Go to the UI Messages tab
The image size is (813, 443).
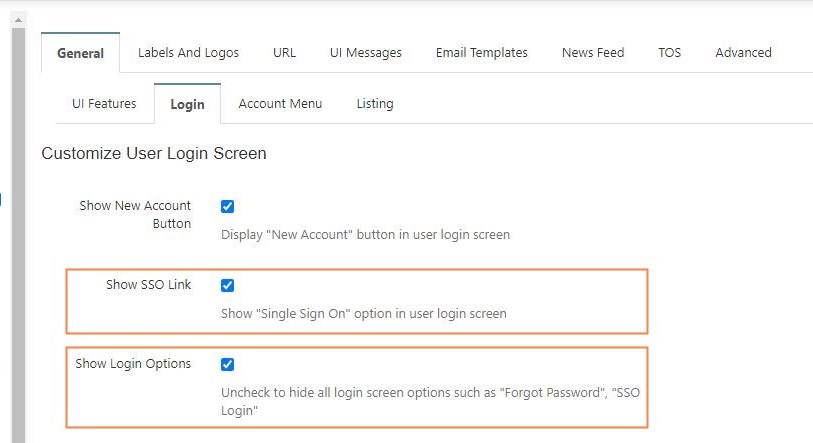click(x=365, y=52)
